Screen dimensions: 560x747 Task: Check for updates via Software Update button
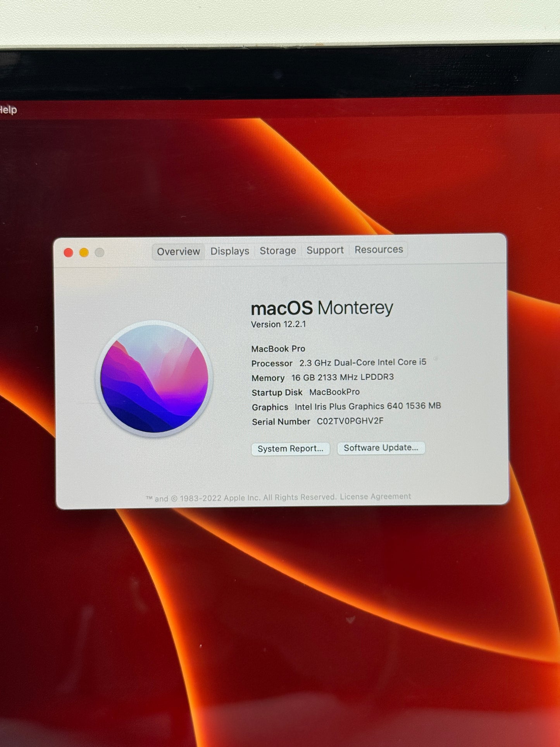[381, 448]
